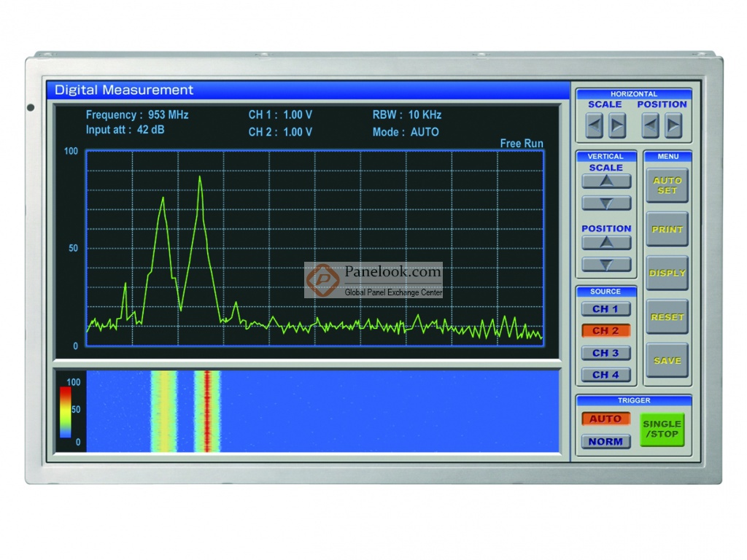The image size is (747, 560).
Task: Select CH 1 source
Action: [605, 309]
